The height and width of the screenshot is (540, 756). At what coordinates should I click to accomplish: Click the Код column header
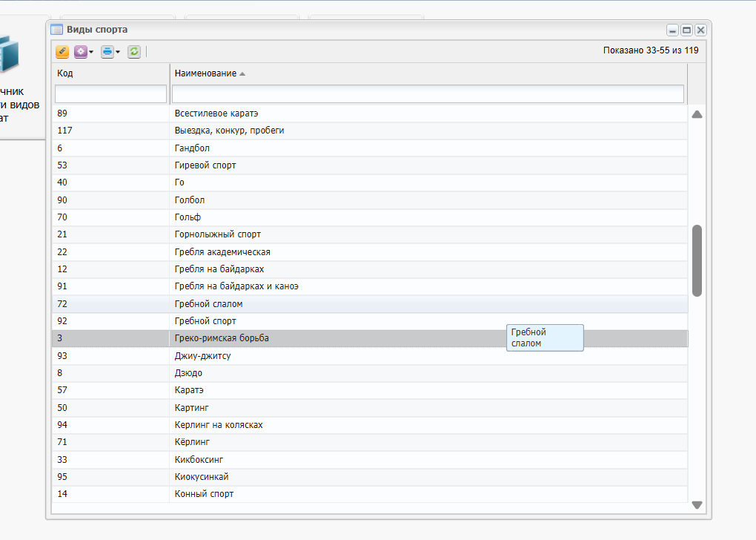[x=65, y=73]
